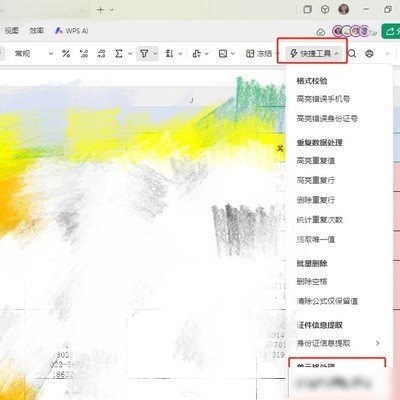
Task: Select 高亮错误身份证号 menu item
Action: point(327,118)
